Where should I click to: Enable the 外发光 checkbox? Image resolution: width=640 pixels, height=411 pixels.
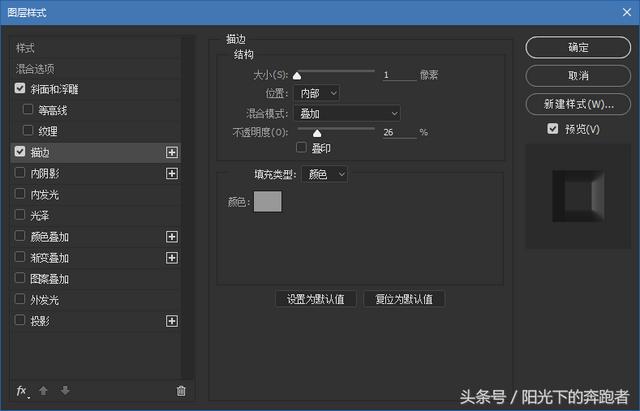20,299
